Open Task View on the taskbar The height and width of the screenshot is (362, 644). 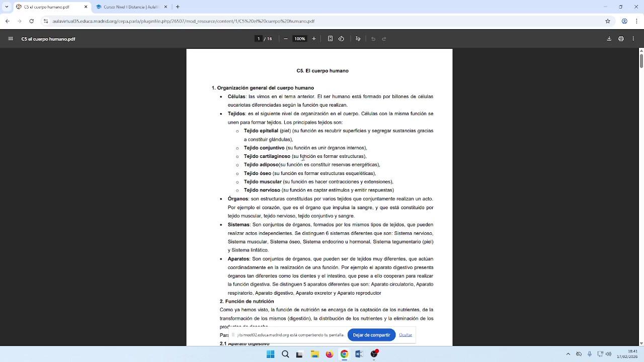point(299,354)
